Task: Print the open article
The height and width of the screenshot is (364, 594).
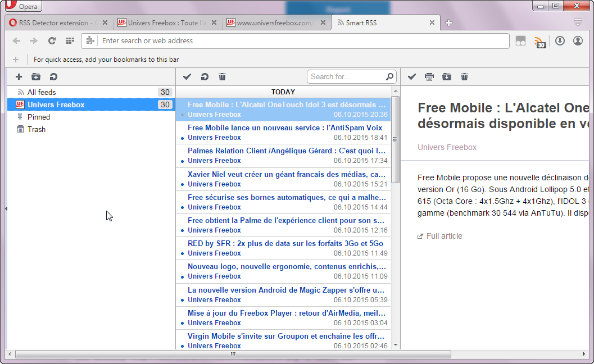Action: click(x=429, y=77)
